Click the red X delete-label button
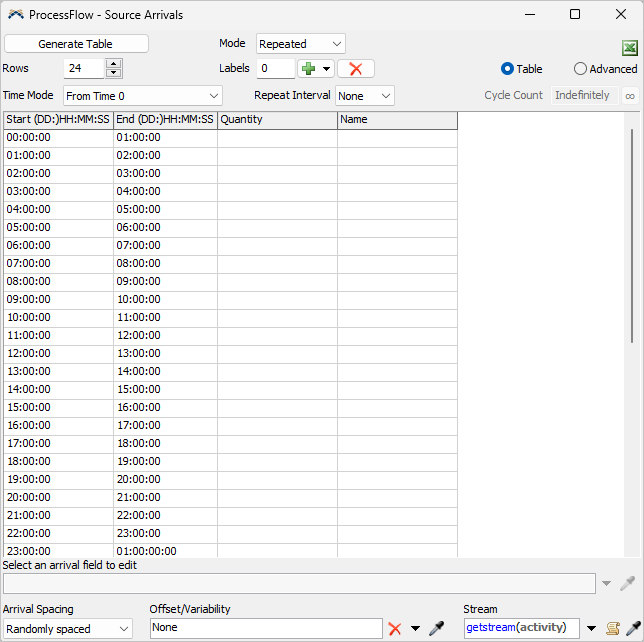This screenshot has width=644, height=642. (x=355, y=69)
